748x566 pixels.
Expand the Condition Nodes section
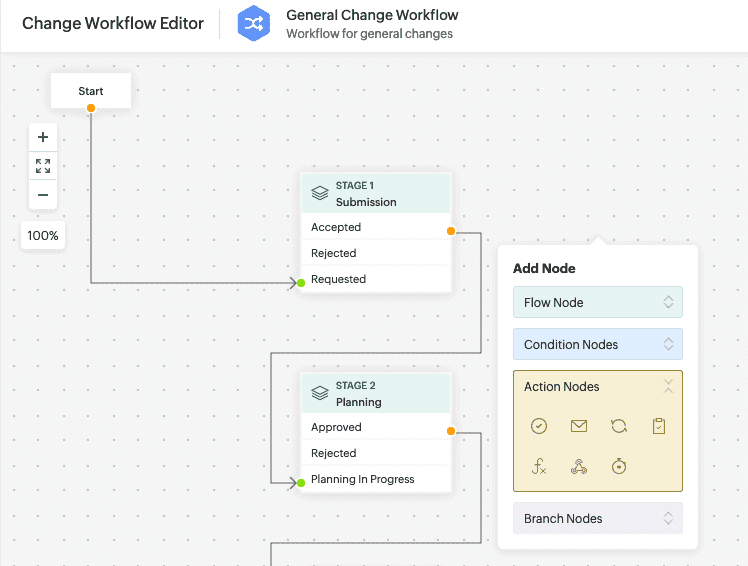597,344
